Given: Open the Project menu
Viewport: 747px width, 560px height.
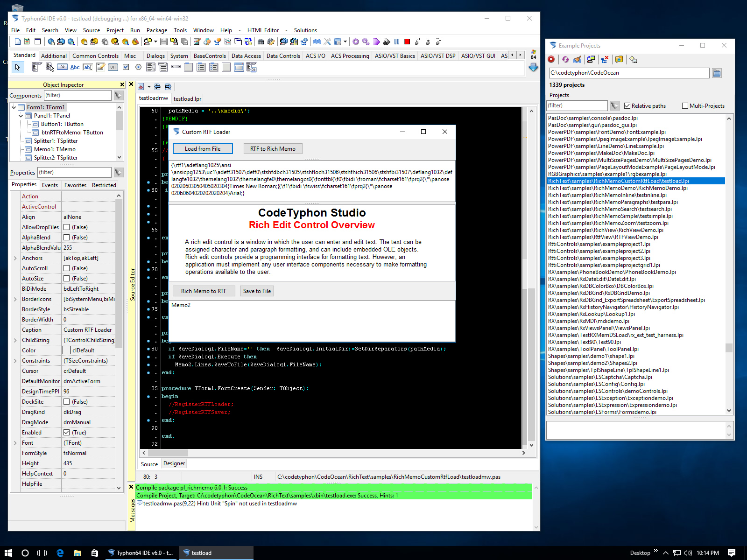Looking at the screenshot, I should click(x=115, y=30).
